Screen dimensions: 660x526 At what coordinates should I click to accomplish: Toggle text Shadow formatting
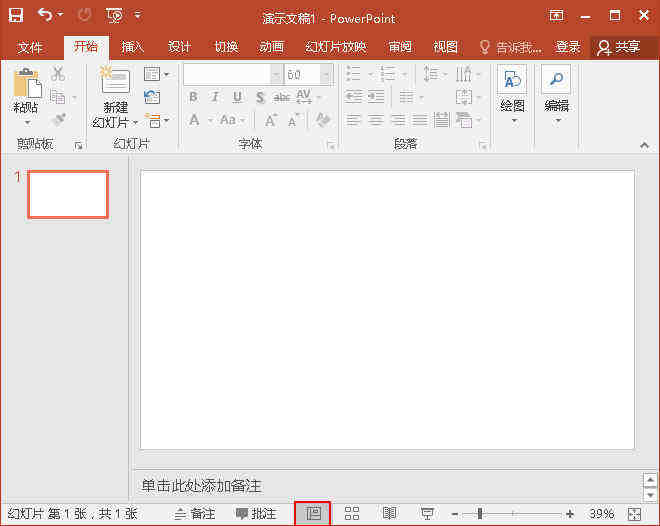coord(260,98)
